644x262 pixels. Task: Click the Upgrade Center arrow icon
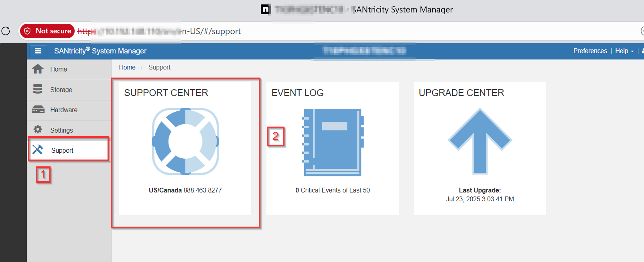click(480, 141)
